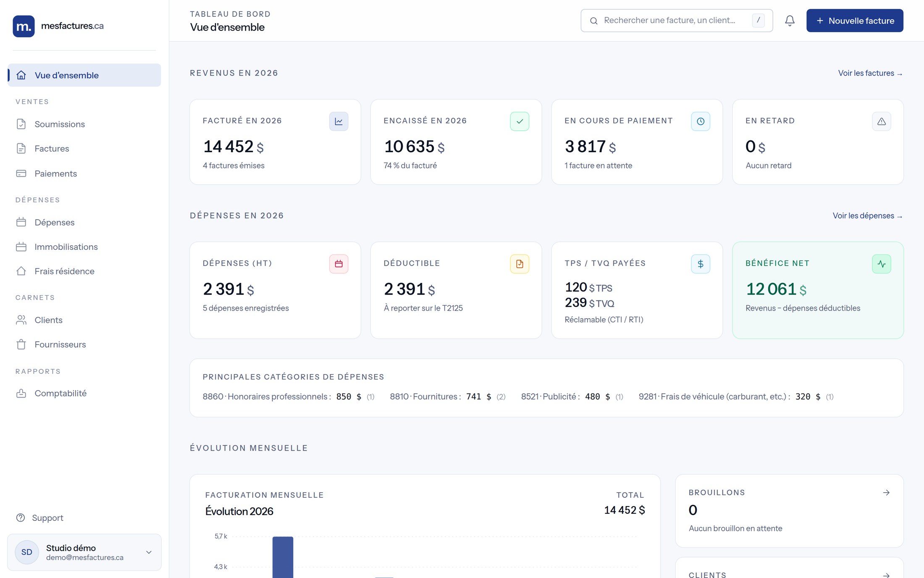924x578 pixels.
Task: Click the calendar icon on Dépenses (HT) card
Action: point(339,264)
